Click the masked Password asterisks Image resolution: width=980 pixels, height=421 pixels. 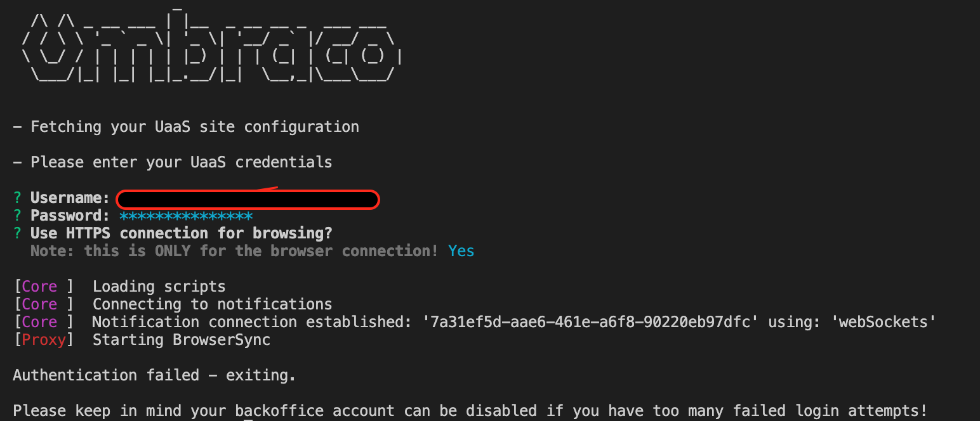[x=186, y=216]
